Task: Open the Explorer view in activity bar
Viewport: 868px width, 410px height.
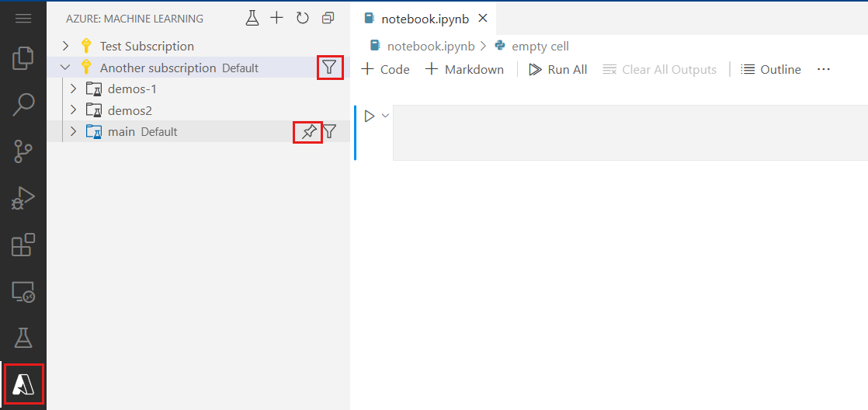Action: pos(23,59)
